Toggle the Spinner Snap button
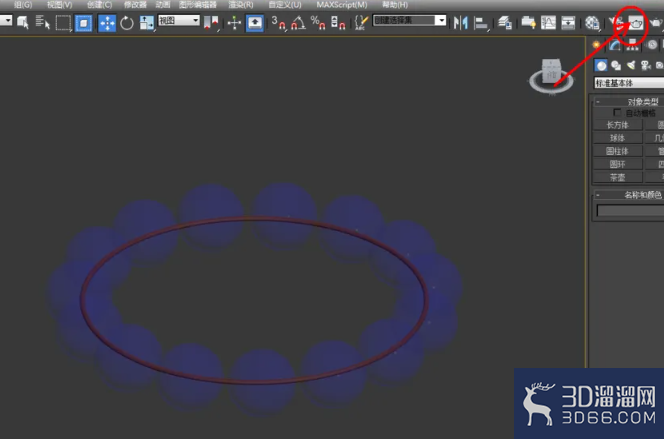Image resolution: width=664 pixels, height=439 pixels. click(x=338, y=23)
